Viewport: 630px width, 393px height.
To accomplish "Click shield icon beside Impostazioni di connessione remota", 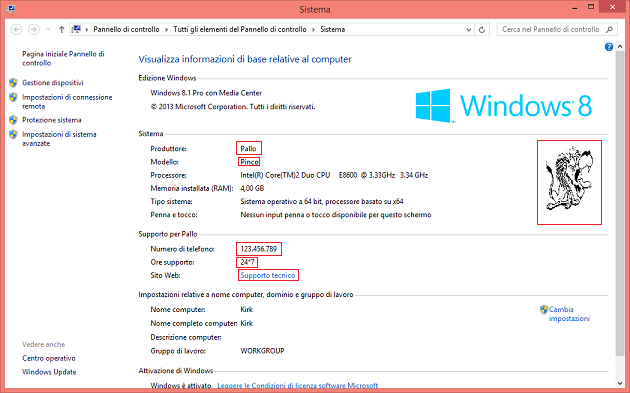I will pos(13,97).
